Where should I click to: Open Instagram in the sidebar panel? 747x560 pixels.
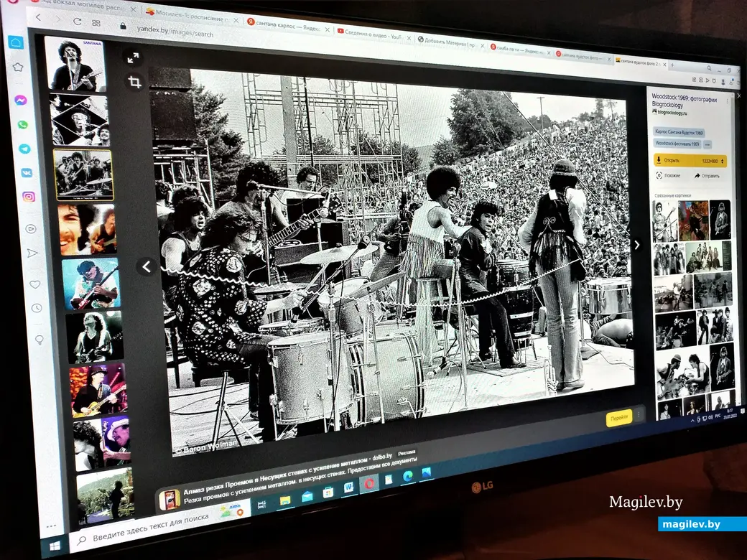tap(29, 196)
